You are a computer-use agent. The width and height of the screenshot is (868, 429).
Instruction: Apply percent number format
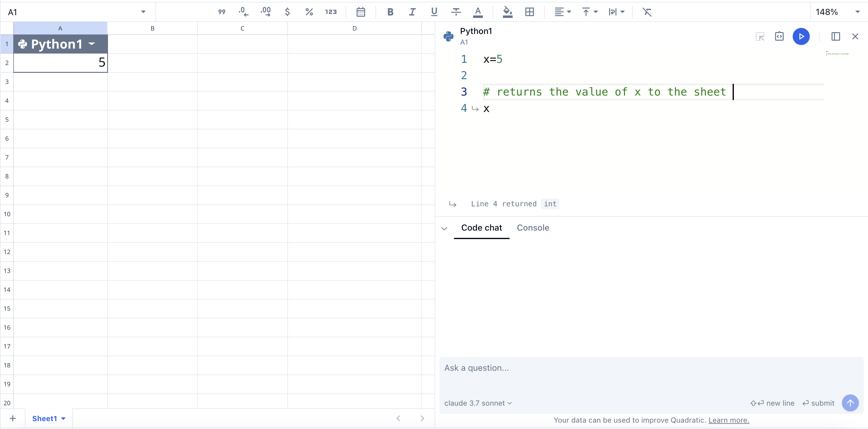point(309,12)
